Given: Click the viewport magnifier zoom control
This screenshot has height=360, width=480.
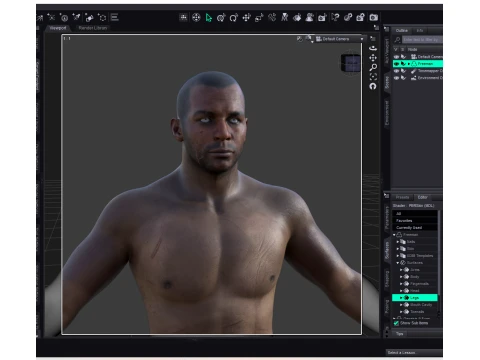Looking at the screenshot, I should [x=373, y=67].
